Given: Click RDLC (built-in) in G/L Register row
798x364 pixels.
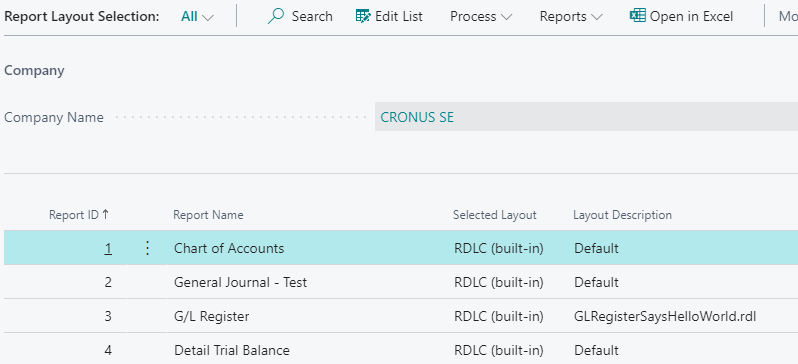Looking at the screenshot, I should (x=499, y=316).
